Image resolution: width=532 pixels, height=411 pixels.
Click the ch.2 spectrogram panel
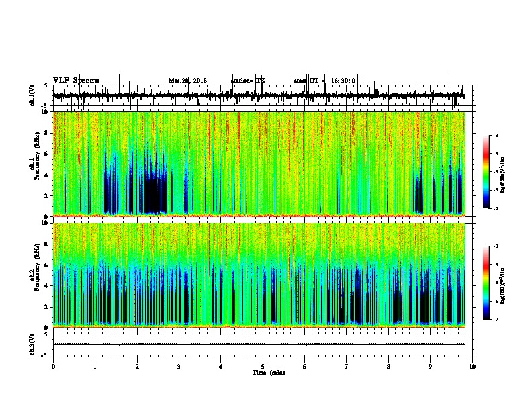point(259,275)
